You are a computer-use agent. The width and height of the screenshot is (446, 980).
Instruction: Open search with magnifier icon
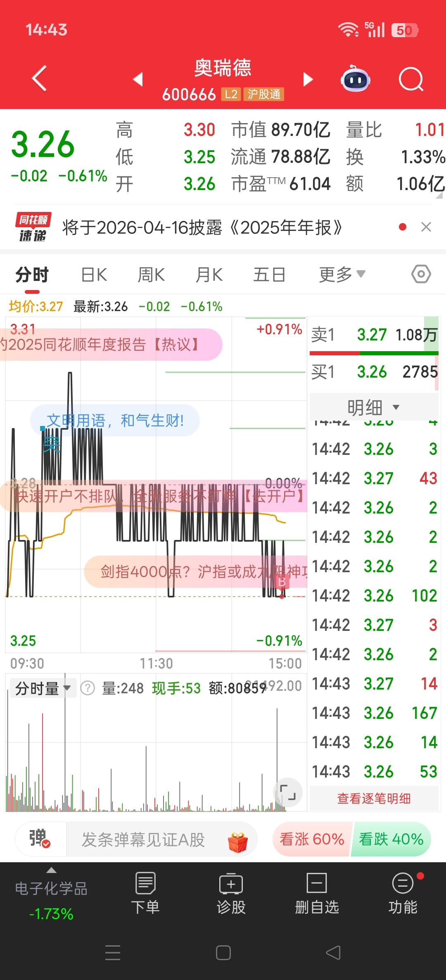(x=411, y=78)
